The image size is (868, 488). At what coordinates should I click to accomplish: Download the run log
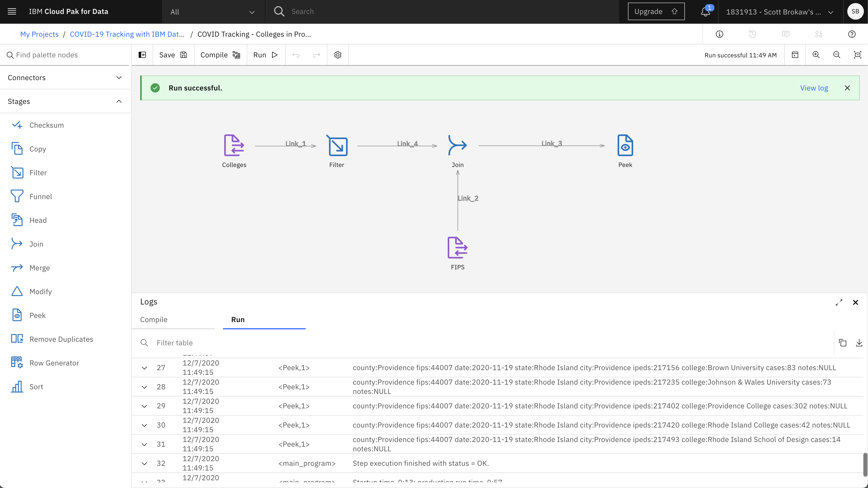click(x=859, y=343)
